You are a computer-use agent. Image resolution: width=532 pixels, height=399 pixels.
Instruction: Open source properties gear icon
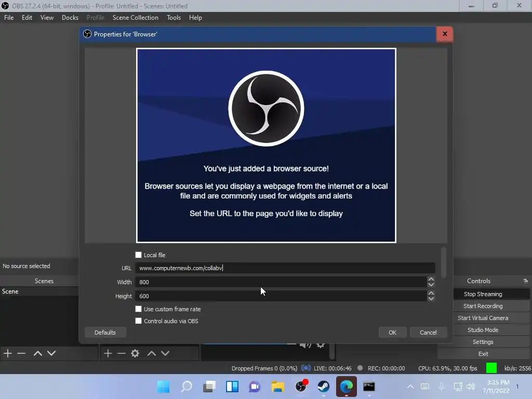click(135, 353)
